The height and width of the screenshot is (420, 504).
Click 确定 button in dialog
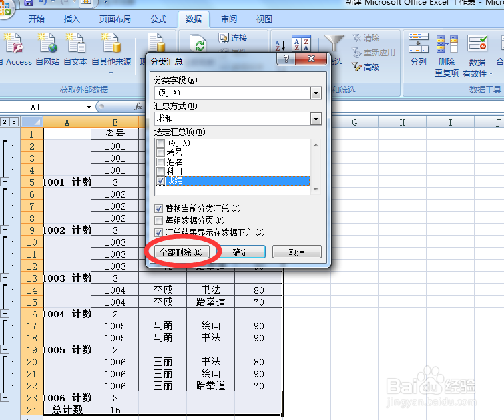[241, 252]
